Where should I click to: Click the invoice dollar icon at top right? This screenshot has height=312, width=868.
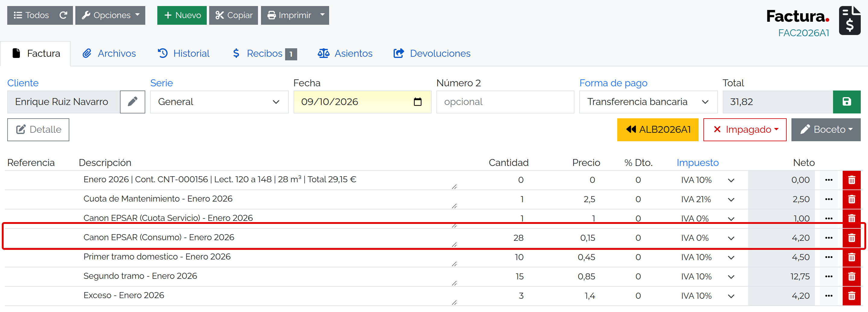(850, 21)
